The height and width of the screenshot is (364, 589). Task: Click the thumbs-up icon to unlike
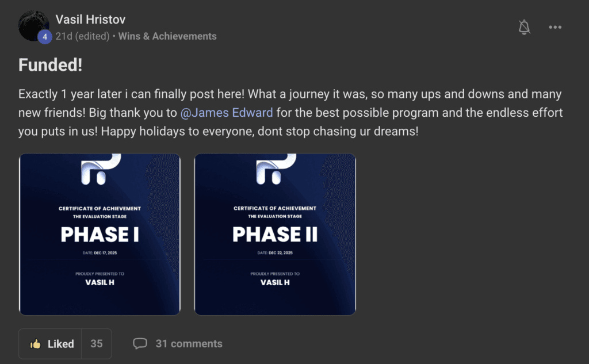36,344
